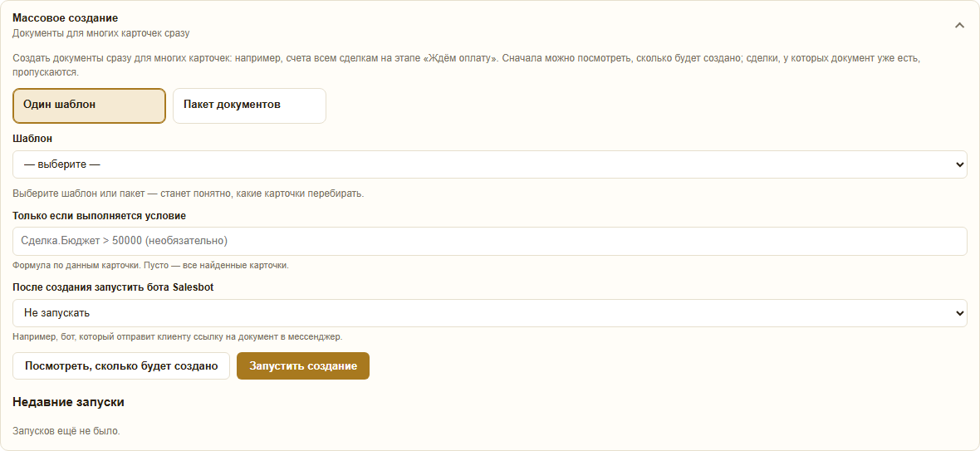Click the Шаблон field label
The height and width of the screenshot is (451, 980).
32,139
